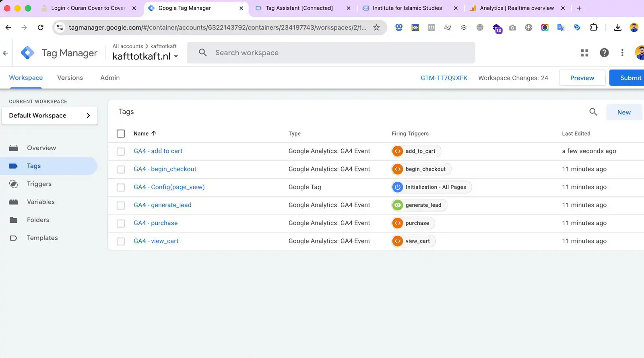
Task: Check the GA4 - add to cart checkbox
Action: [121, 152]
